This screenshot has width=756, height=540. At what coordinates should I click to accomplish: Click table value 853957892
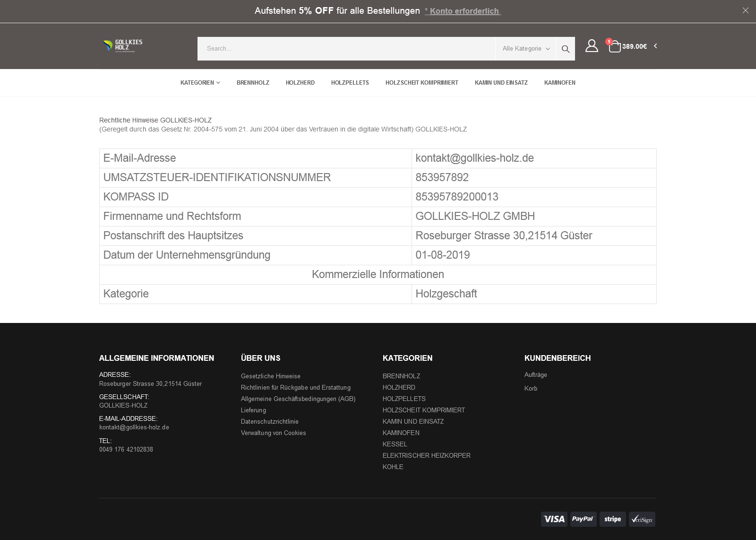point(442,177)
